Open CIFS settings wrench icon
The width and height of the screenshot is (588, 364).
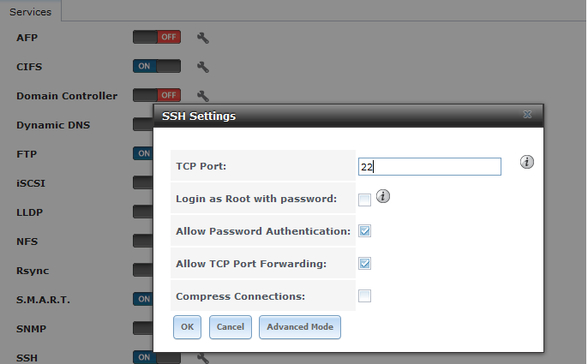203,67
